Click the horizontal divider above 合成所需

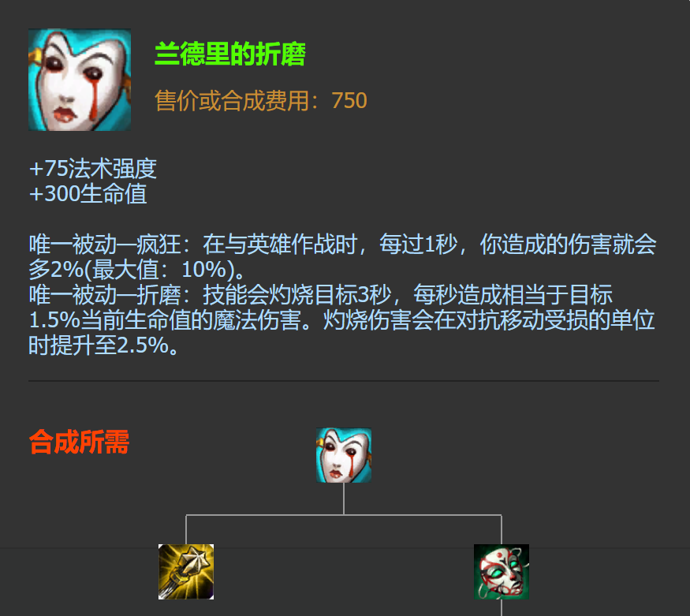[x=344, y=381]
